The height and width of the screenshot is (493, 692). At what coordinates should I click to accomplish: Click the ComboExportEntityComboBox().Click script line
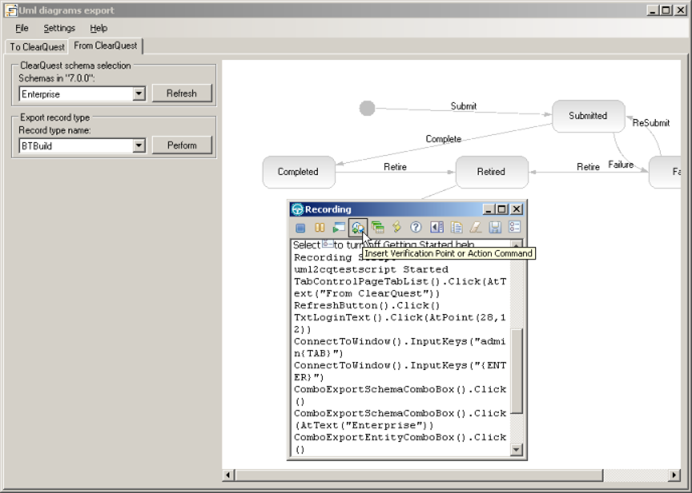point(400,443)
